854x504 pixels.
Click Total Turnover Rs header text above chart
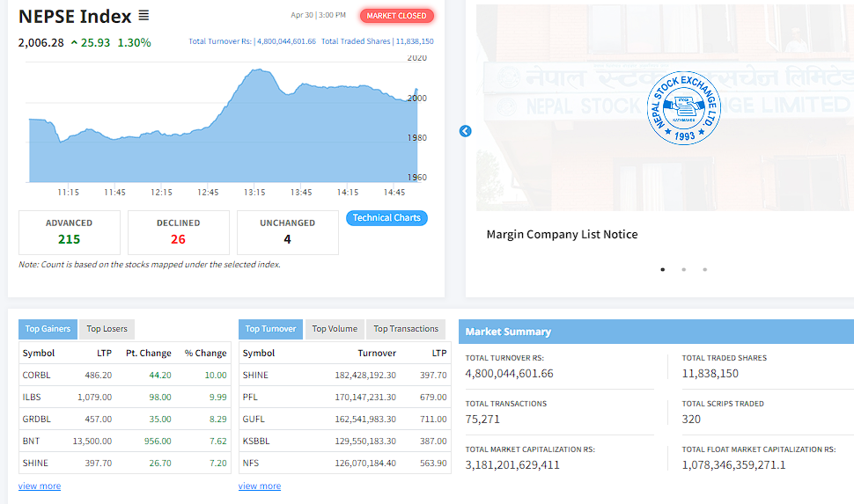coord(252,41)
